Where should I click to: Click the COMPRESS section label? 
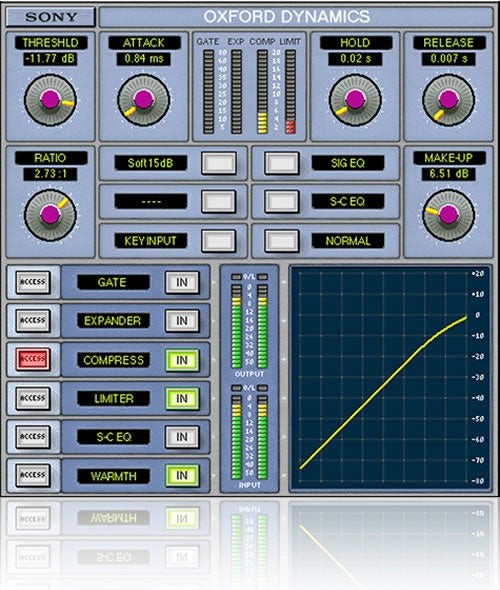click(x=113, y=360)
